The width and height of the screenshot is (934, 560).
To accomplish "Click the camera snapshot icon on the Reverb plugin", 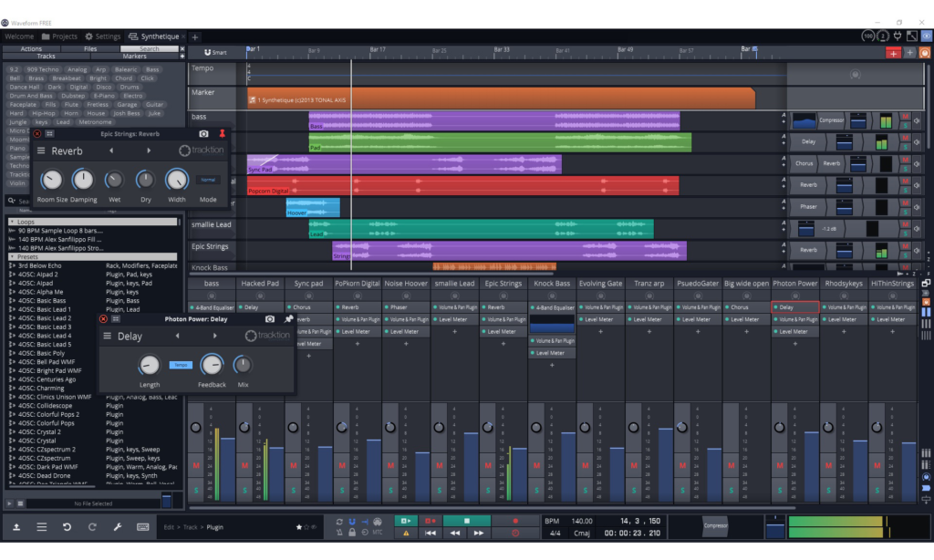I will tap(202, 134).
